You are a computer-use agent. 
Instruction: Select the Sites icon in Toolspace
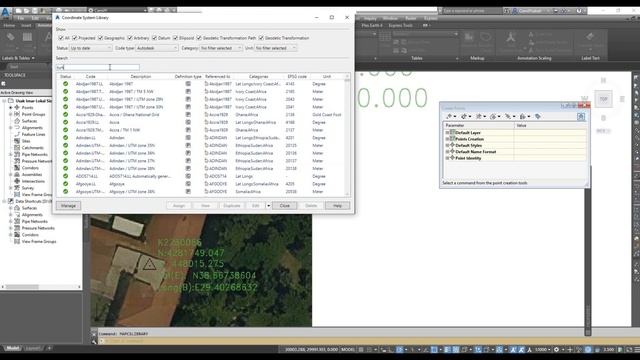(x=17, y=141)
